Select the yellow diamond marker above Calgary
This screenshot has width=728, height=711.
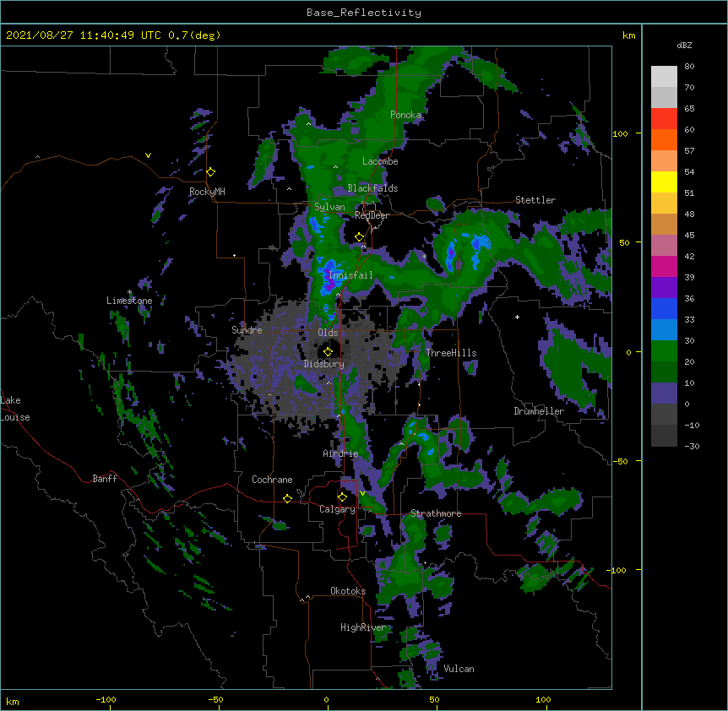click(x=342, y=497)
